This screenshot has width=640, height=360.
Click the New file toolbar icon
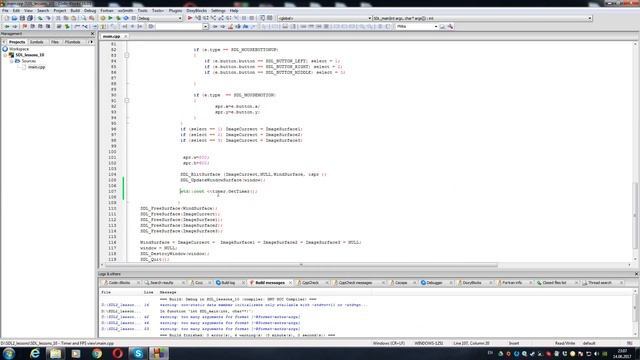coord(6,18)
